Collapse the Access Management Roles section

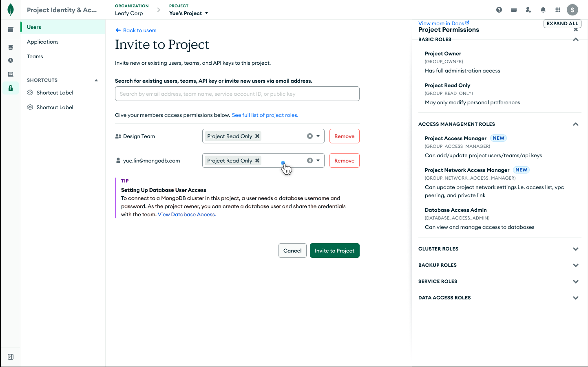(x=576, y=124)
